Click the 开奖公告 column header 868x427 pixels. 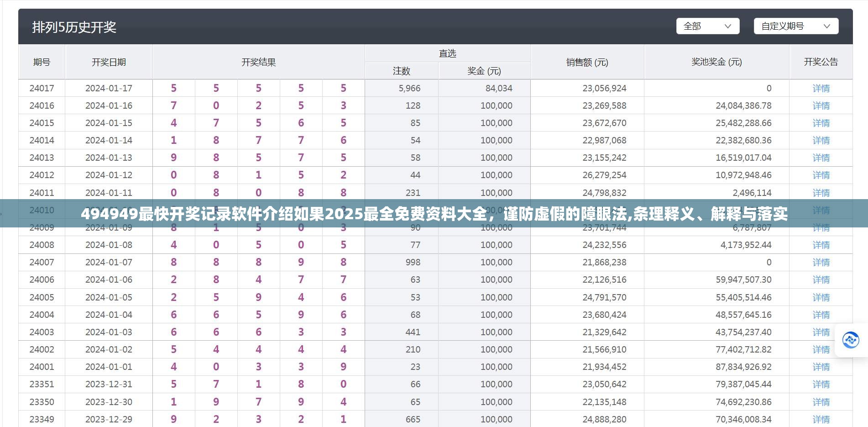821,62
